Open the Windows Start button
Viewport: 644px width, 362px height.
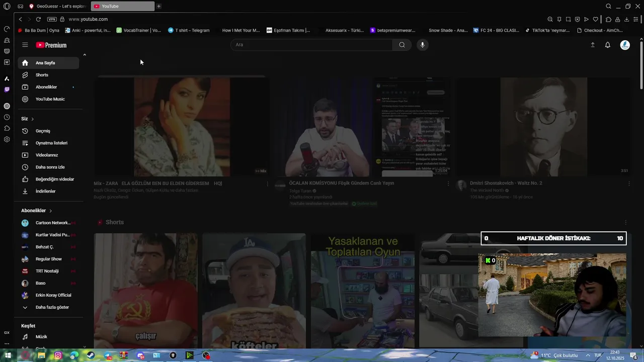tap(8, 355)
